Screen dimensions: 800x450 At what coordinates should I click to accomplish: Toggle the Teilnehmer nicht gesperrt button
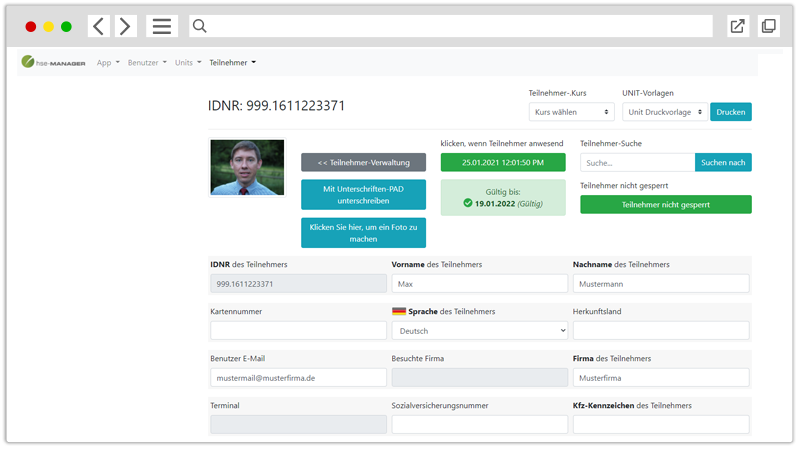coord(665,204)
